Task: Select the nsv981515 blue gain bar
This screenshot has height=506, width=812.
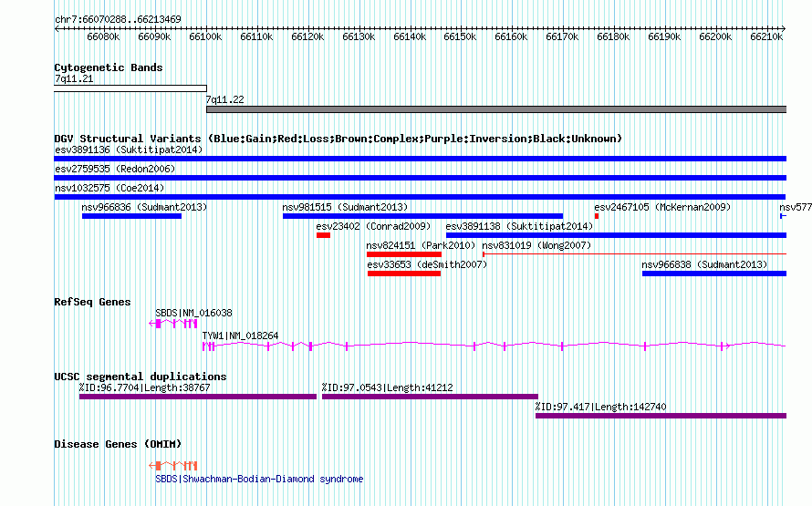Action: (x=422, y=216)
